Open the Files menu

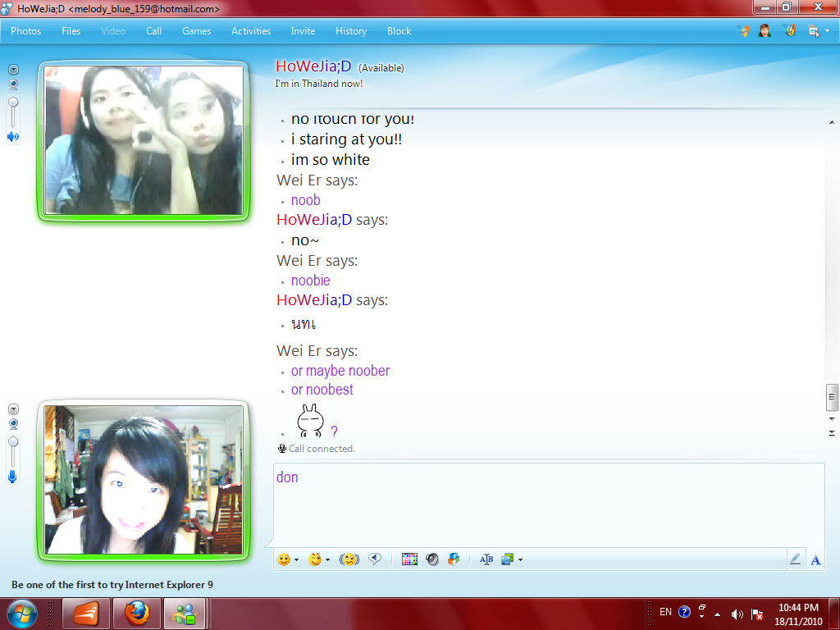tap(71, 31)
